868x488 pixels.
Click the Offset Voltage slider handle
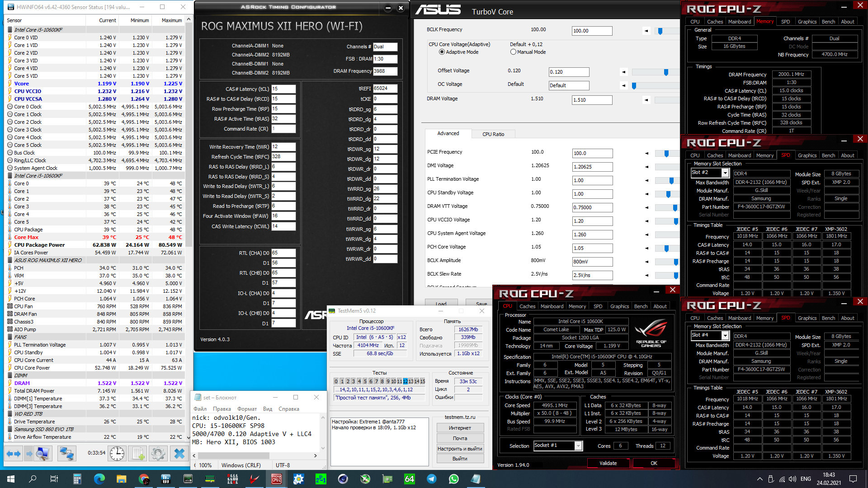(666, 72)
